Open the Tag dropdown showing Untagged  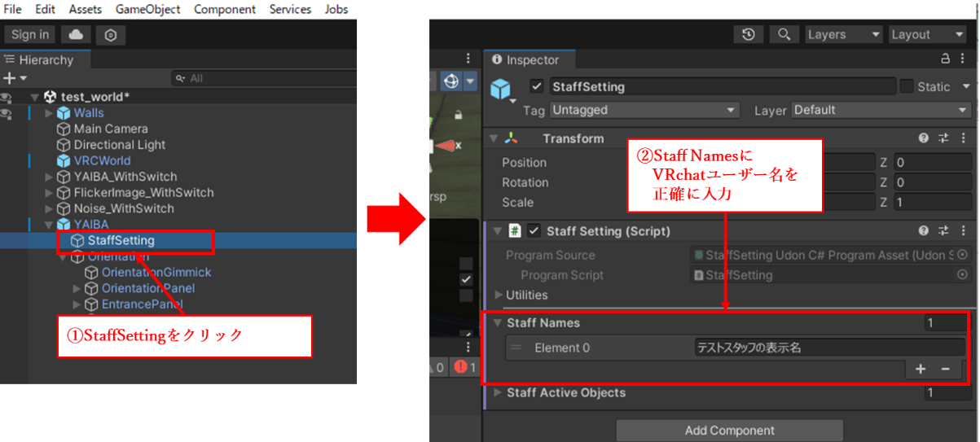tap(643, 110)
